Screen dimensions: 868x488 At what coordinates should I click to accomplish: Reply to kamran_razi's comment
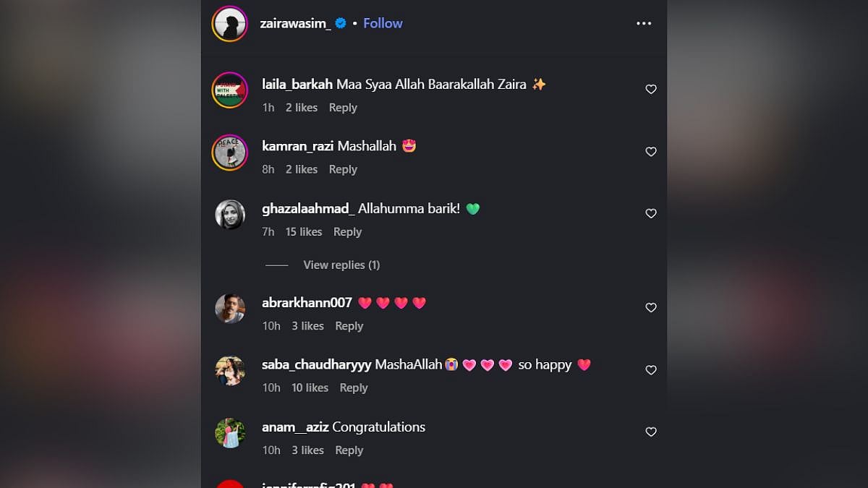(x=343, y=170)
